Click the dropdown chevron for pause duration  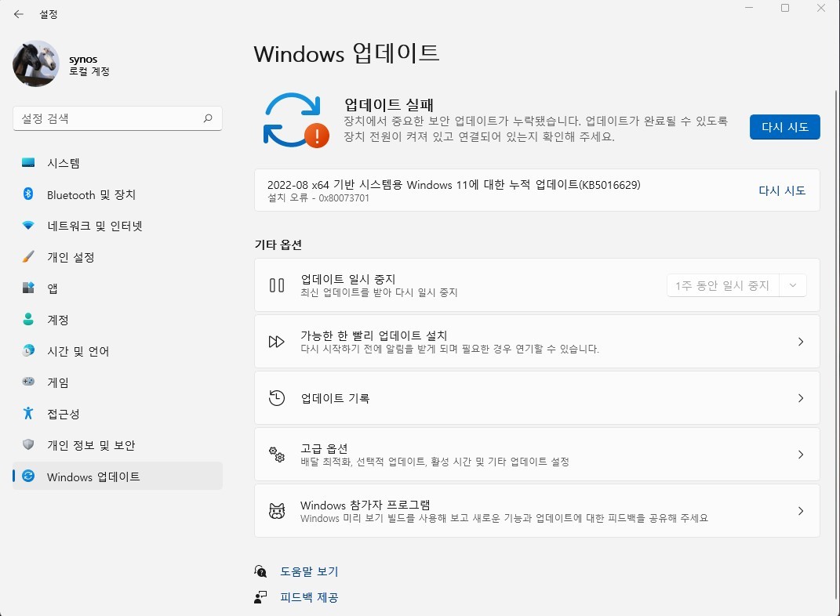coord(793,285)
